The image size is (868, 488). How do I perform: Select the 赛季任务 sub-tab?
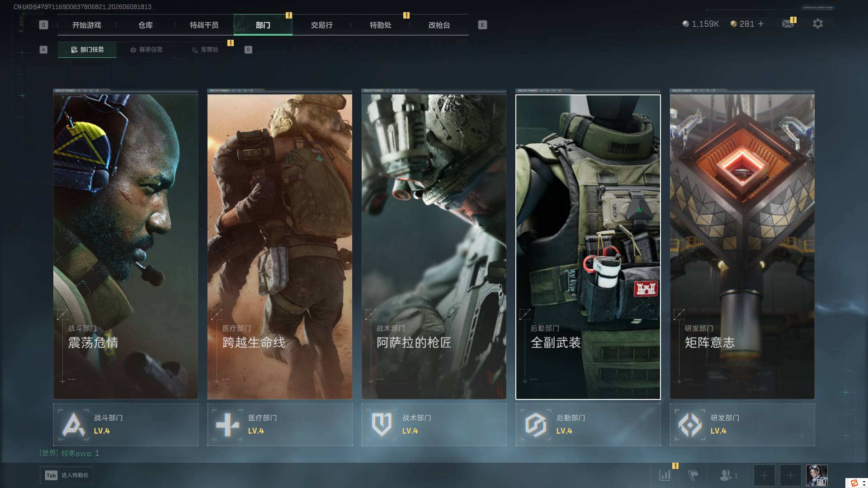[x=146, y=49]
